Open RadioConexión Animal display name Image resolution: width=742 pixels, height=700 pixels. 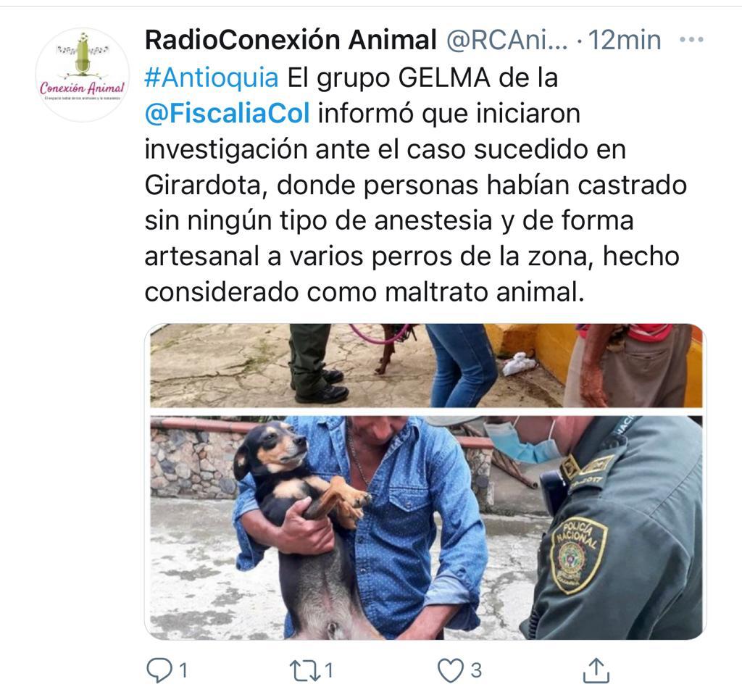291,40
